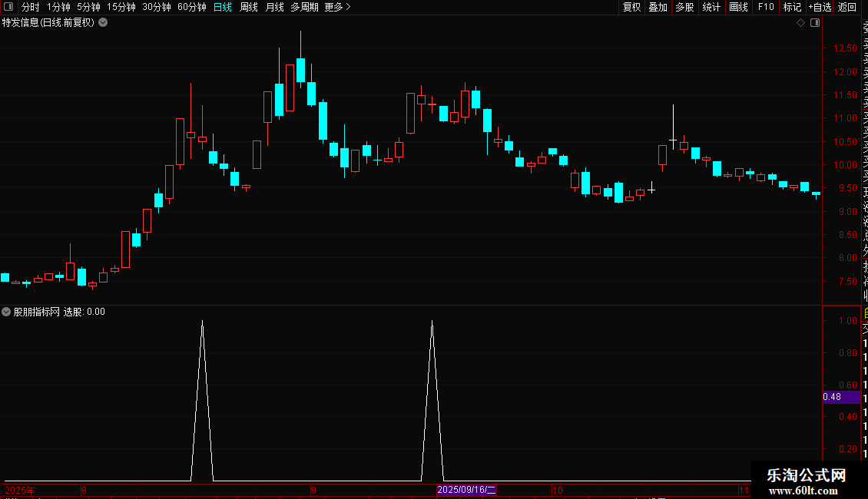Open F10 company info
868x499 pixels.
click(766, 7)
